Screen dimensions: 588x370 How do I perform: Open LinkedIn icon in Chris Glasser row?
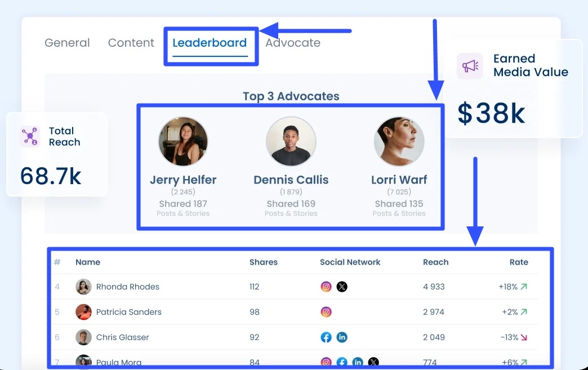pyautogui.click(x=342, y=337)
